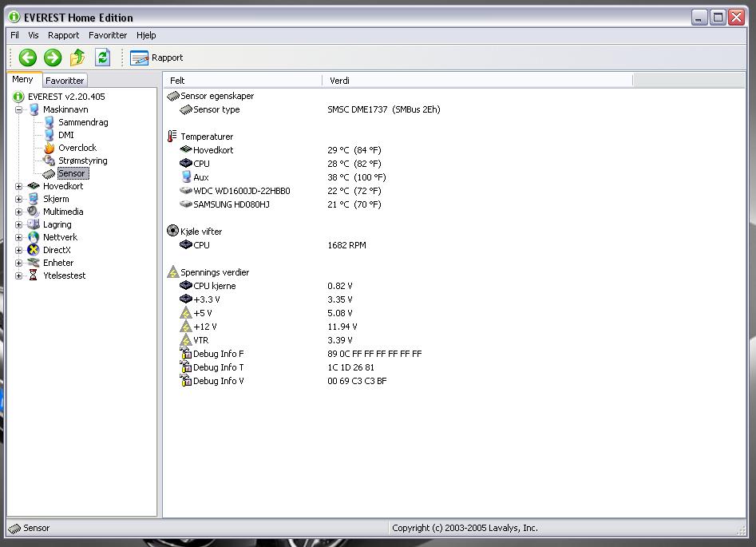The width and height of the screenshot is (756, 547).
Task: Go back with the green left arrow
Action: 27,57
